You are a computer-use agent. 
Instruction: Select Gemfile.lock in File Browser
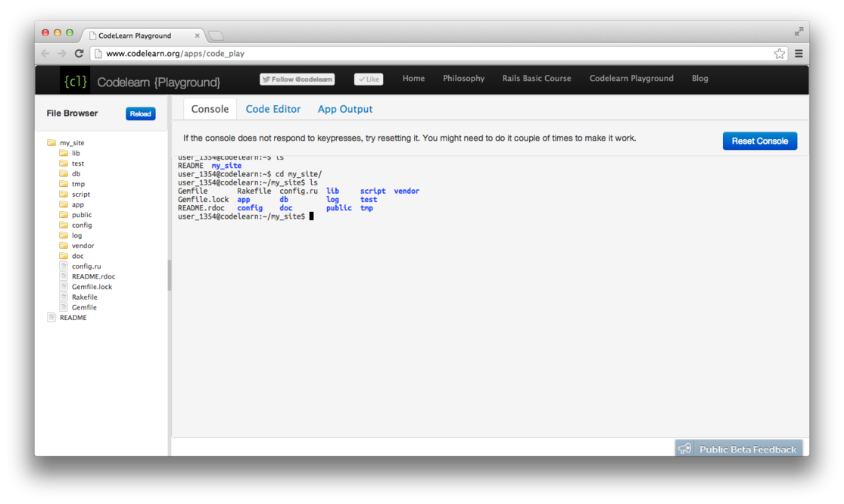click(x=86, y=287)
